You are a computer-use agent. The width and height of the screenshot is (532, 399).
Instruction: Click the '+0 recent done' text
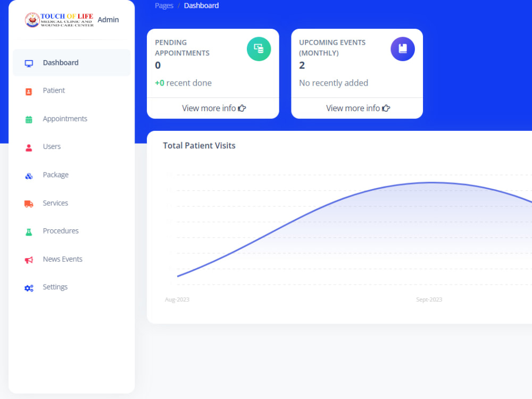pos(183,83)
